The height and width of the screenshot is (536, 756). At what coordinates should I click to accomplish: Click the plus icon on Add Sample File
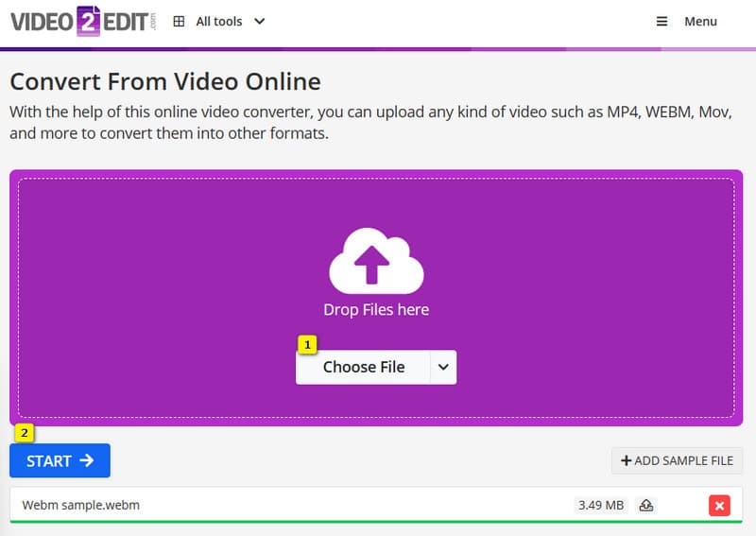click(626, 461)
